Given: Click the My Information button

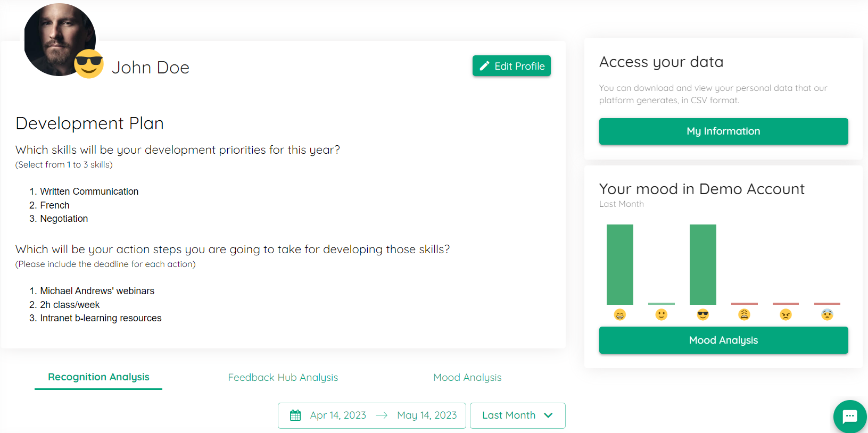Looking at the screenshot, I should pos(723,131).
